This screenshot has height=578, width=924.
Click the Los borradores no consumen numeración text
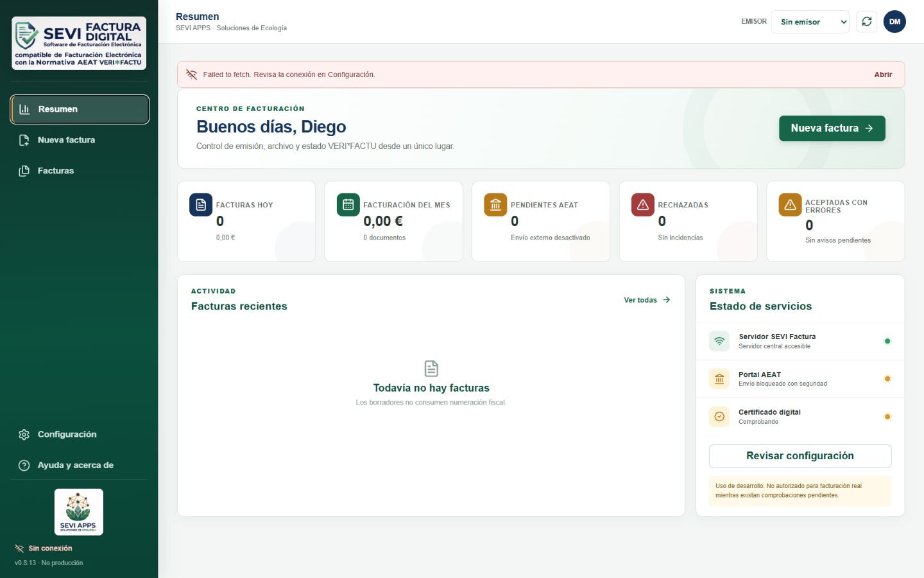click(x=431, y=403)
